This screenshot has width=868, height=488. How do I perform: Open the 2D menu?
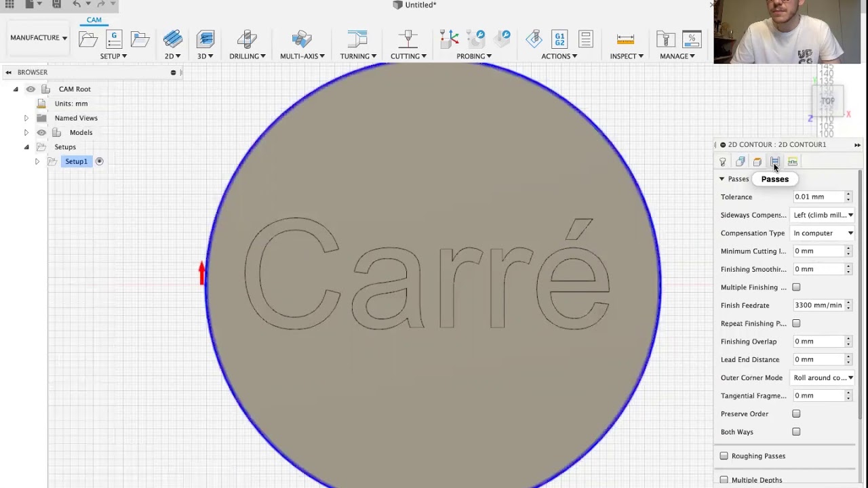pyautogui.click(x=172, y=56)
